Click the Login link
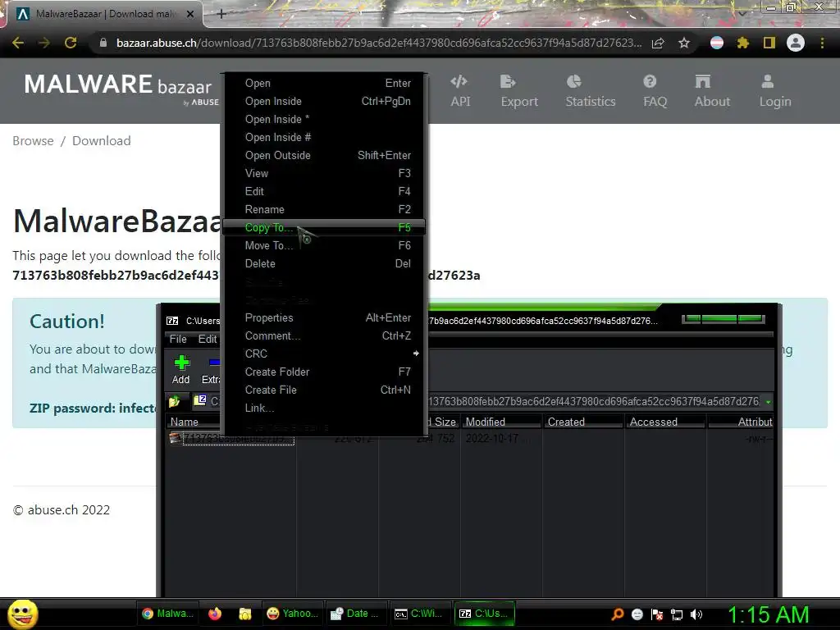Viewport: 840px width, 630px height. click(774, 90)
